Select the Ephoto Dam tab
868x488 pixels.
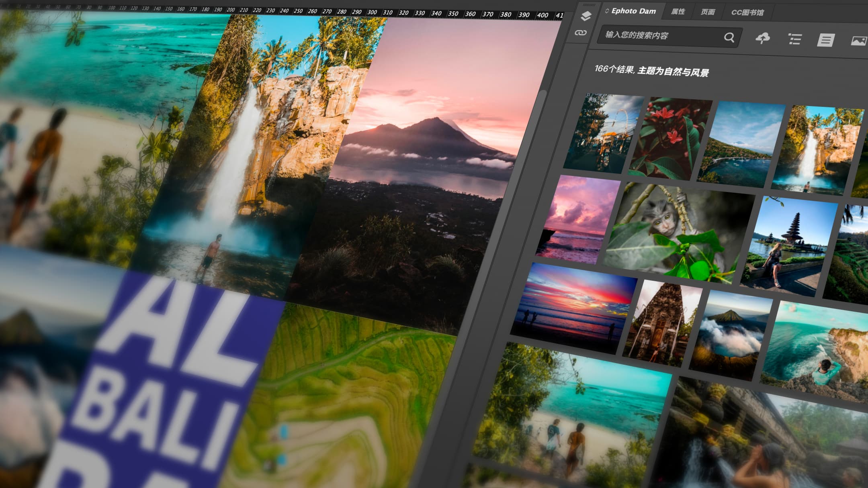633,11
